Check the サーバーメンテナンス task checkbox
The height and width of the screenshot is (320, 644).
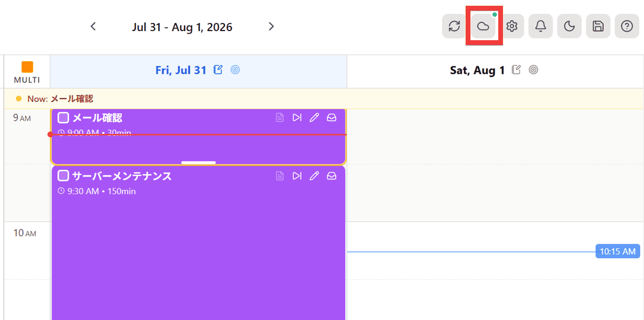[x=63, y=175]
